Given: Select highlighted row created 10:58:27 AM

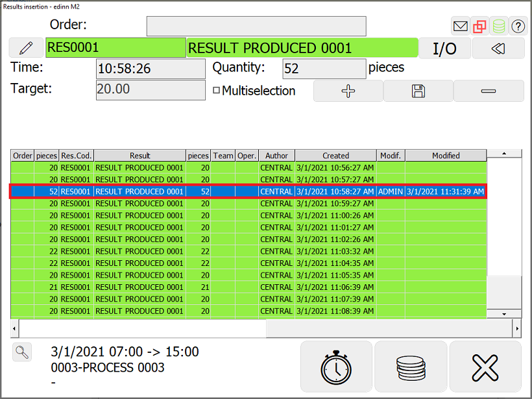Looking at the screenshot, I should pos(248,191).
